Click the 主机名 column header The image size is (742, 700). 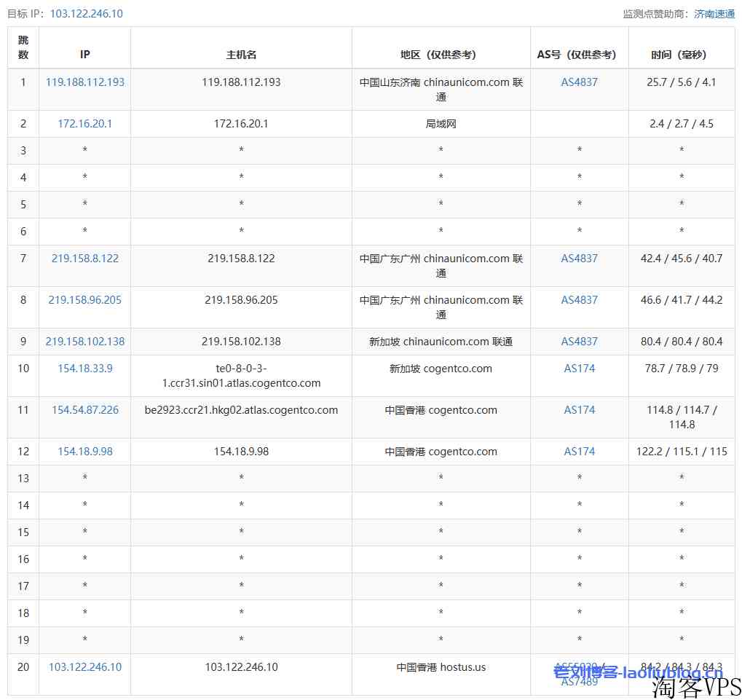point(241,55)
